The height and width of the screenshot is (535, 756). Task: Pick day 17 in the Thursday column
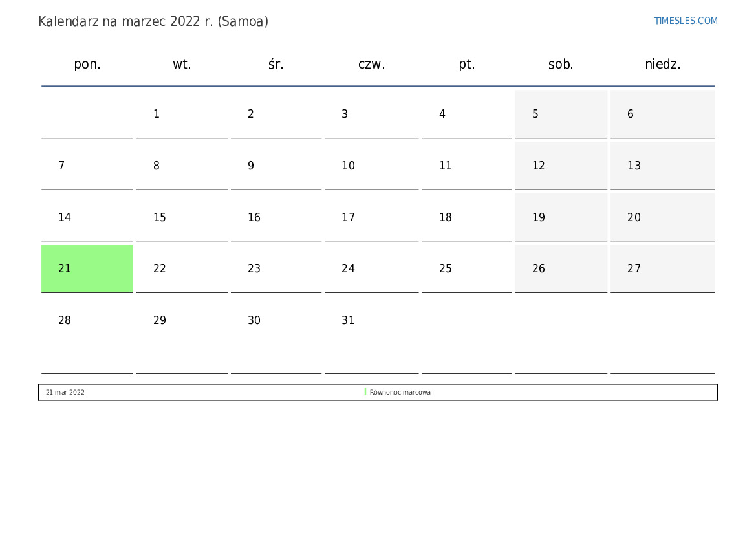(371, 217)
